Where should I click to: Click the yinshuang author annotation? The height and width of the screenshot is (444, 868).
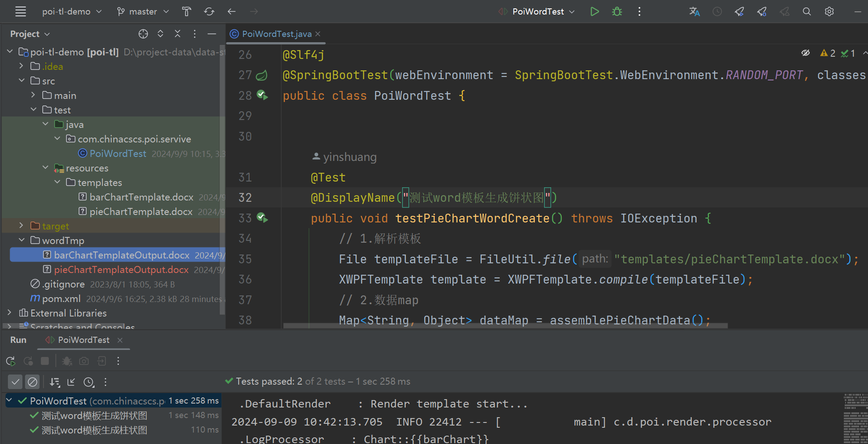[x=345, y=157]
